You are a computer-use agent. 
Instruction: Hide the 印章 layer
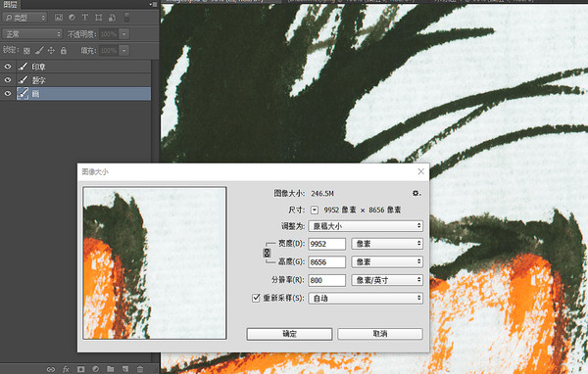click(x=8, y=67)
